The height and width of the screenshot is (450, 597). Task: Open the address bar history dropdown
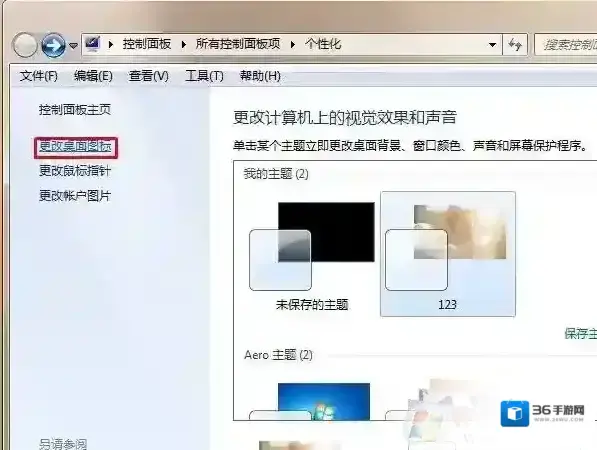[x=492, y=45]
